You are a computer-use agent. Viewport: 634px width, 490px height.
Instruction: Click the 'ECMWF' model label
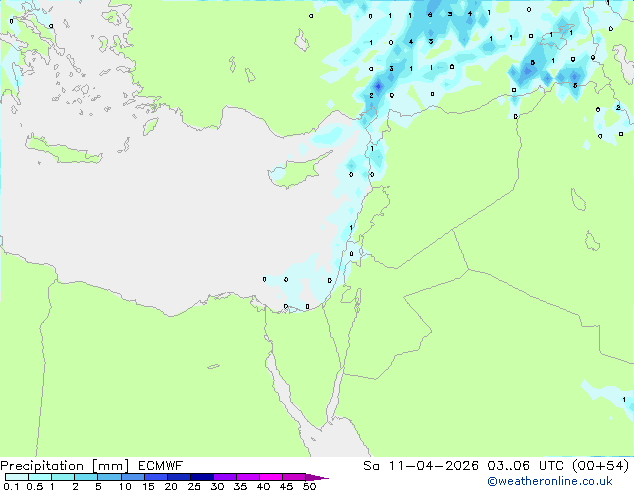(x=161, y=466)
